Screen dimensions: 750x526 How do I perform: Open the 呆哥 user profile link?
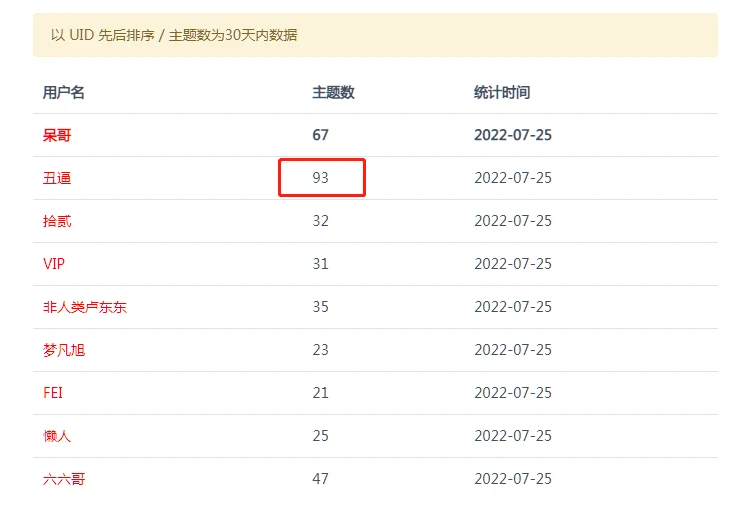(57, 135)
